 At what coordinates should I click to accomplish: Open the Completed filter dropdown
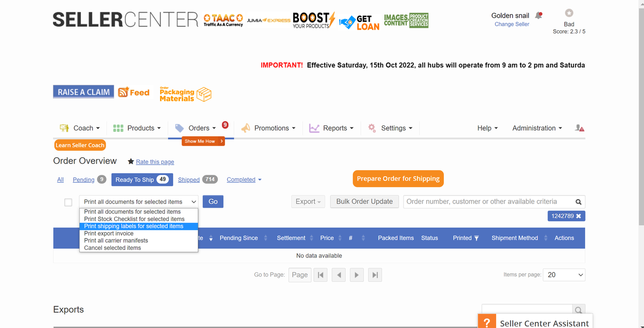point(244,180)
